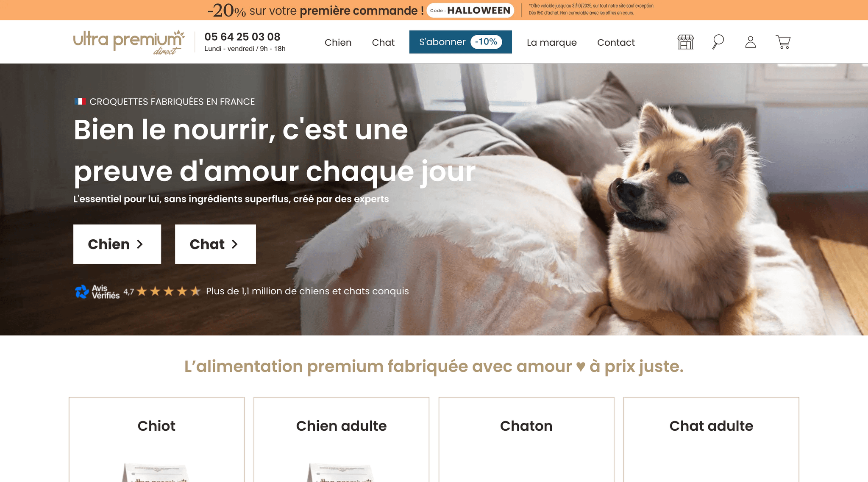Select the Chien adulte product card
Image resolution: width=868 pixels, height=482 pixels.
pyautogui.click(x=341, y=439)
